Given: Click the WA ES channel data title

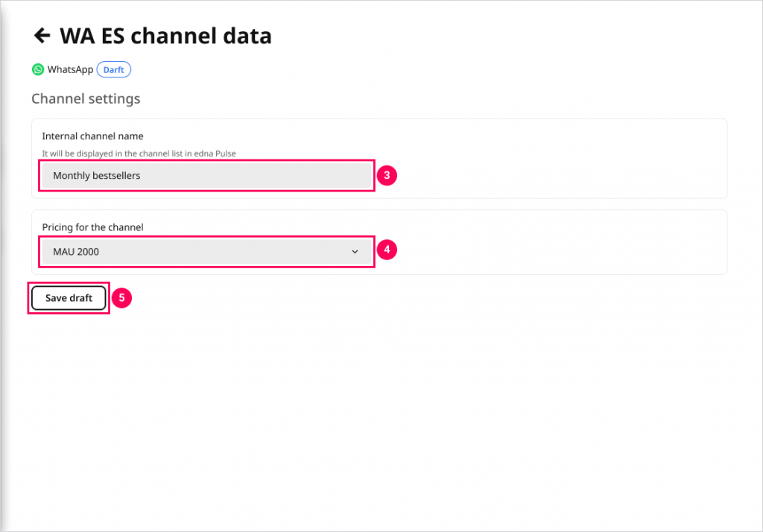Looking at the screenshot, I should 165,35.
